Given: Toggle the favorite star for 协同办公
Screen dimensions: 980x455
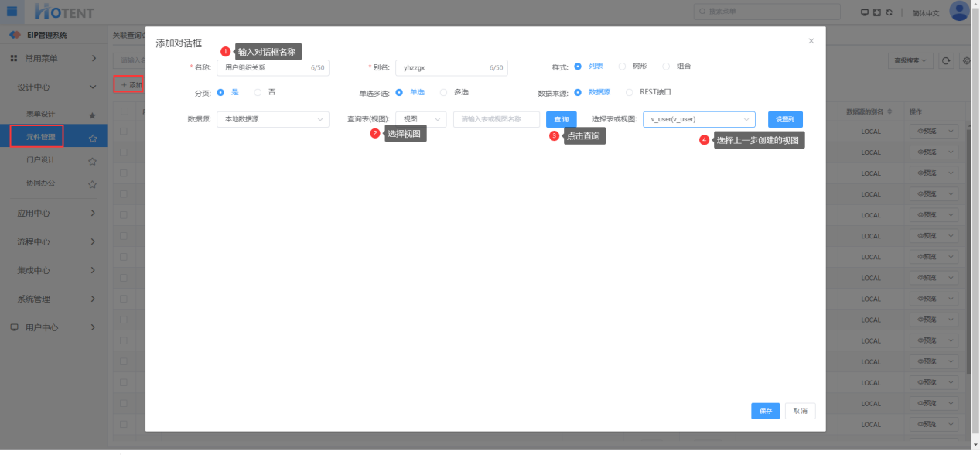Looking at the screenshot, I should (93, 184).
